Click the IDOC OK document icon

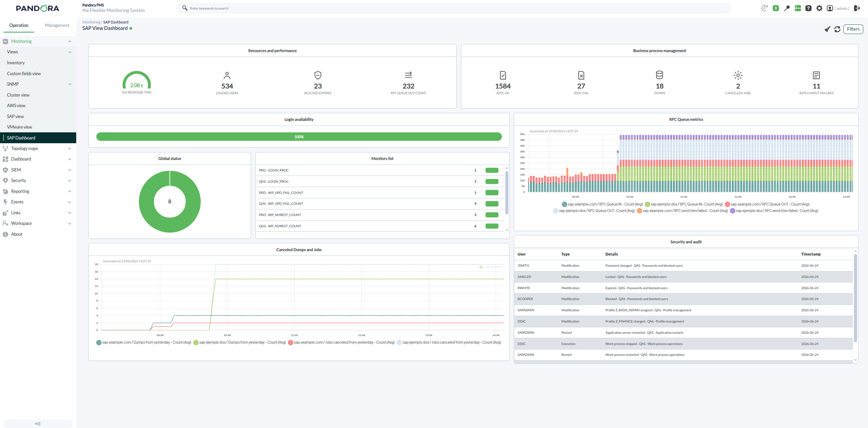tap(503, 75)
